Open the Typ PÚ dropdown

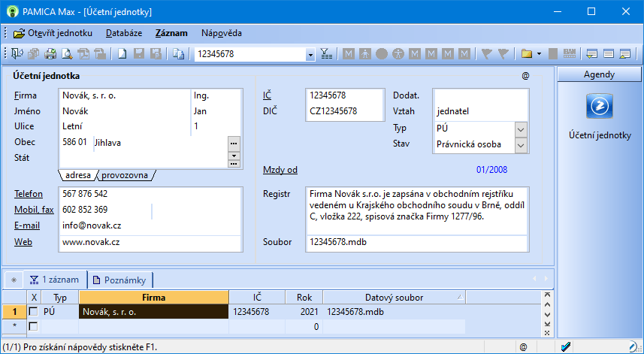521,129
